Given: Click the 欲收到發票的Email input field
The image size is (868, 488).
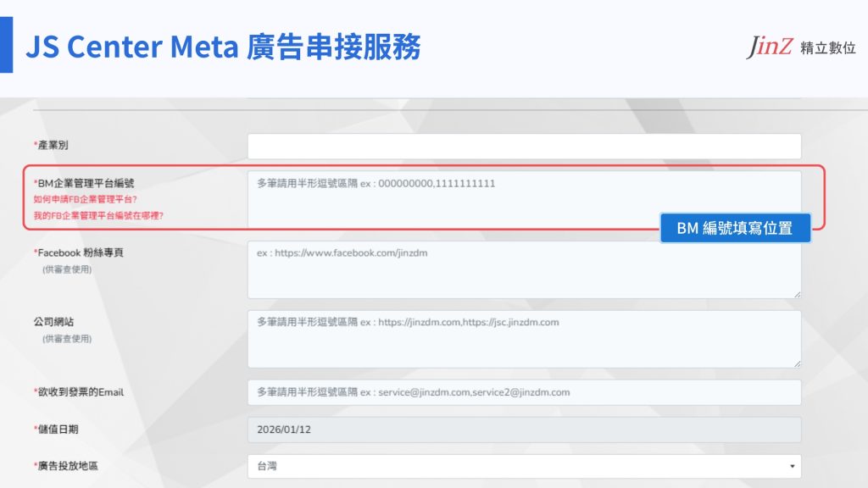Looking at the screenshot, I should (x=524, y=392).
